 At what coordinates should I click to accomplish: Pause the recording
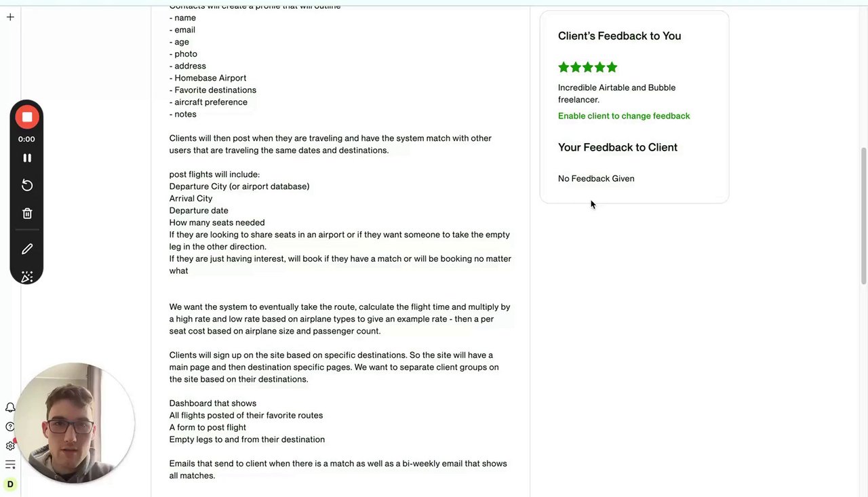[27, 158]
